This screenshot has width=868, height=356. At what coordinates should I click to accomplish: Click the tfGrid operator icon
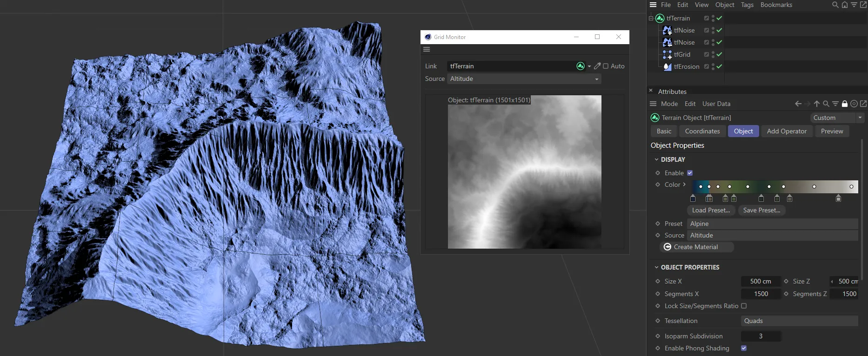pos(667,54)
